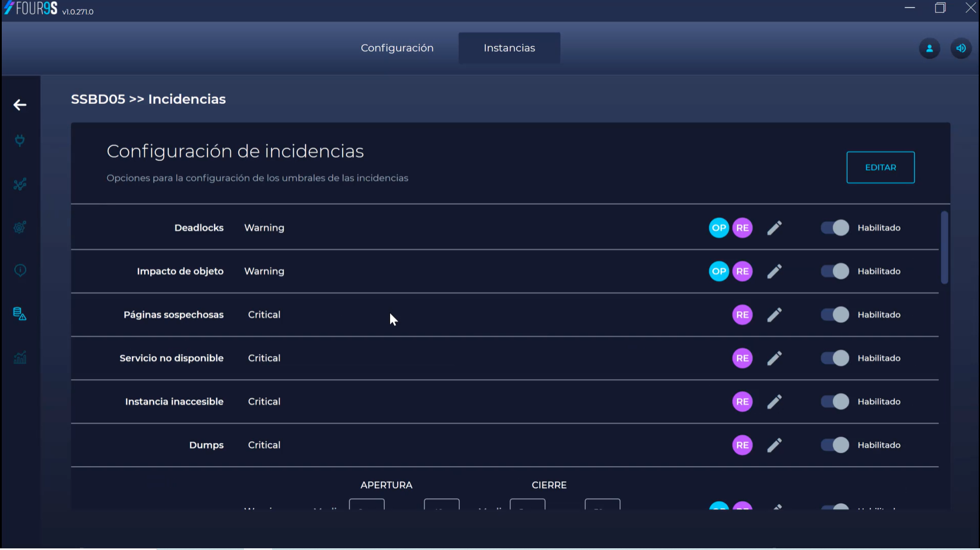Viewport: 980px width, 550px height.
Task: Select the Instancias tab
Action: click(509, 48)
